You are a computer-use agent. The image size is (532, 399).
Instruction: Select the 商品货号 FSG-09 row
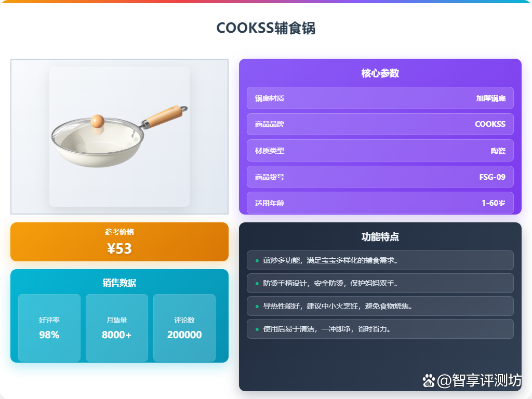tap(380, 177)
